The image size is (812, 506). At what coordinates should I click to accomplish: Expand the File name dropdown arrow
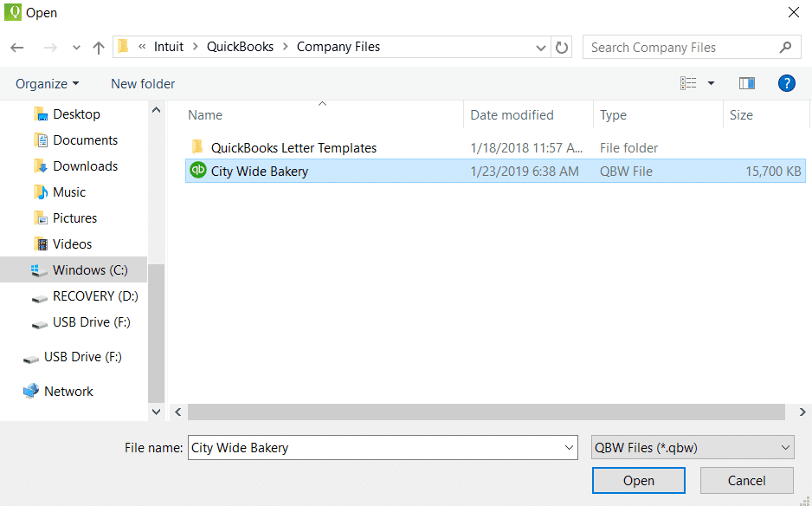[x=569, y=447]
